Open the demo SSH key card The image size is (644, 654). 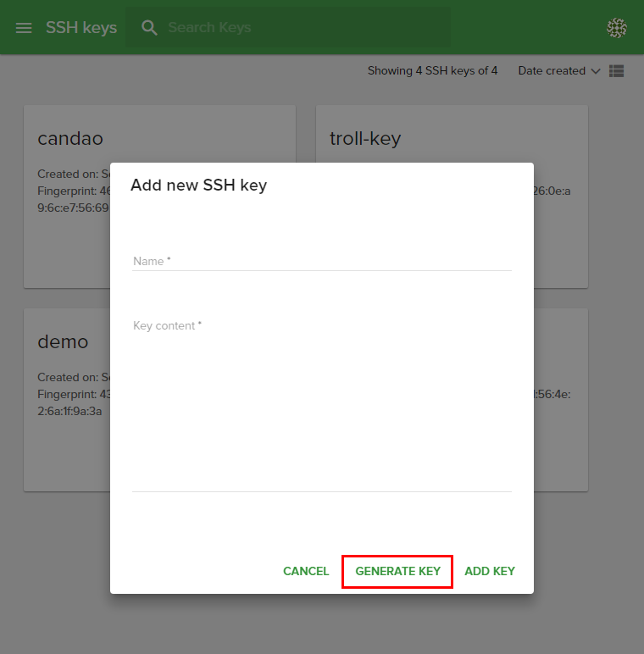coord(64,341)
